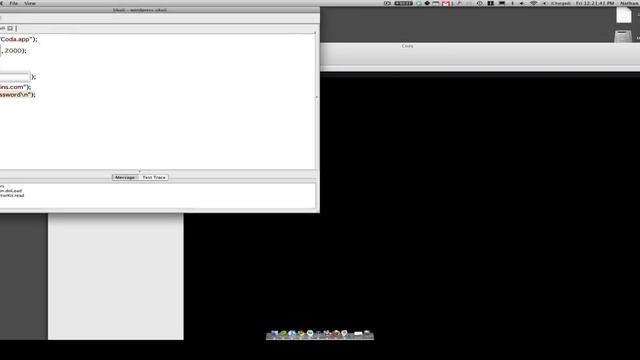Screen dimensions: 640x360
Task: Open the Gmail notifier in the menu bar
Action: tap(447, 3)
